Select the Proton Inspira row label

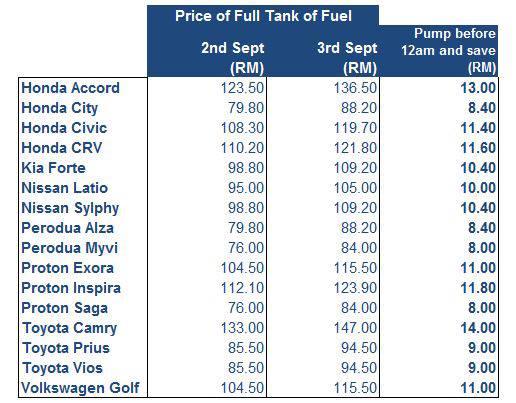click(71, 288)
